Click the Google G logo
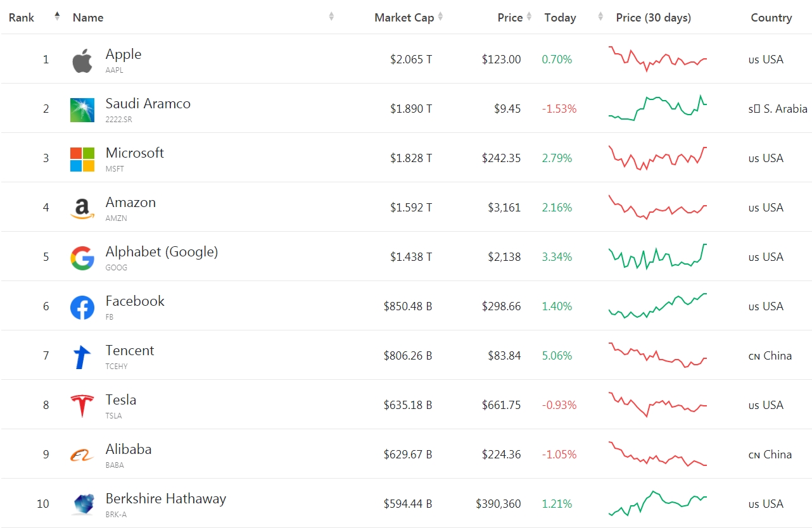The image size is (812, 528). (x=82, y=258)
